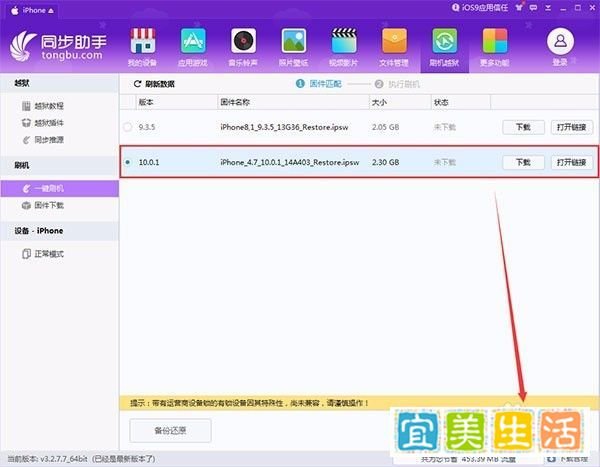Image resolution: width=600 pixels, height=467 pixels.
Task: Open the 照片壁纸 picture icon
Action: pyautogui.click(x=293, y=41)
